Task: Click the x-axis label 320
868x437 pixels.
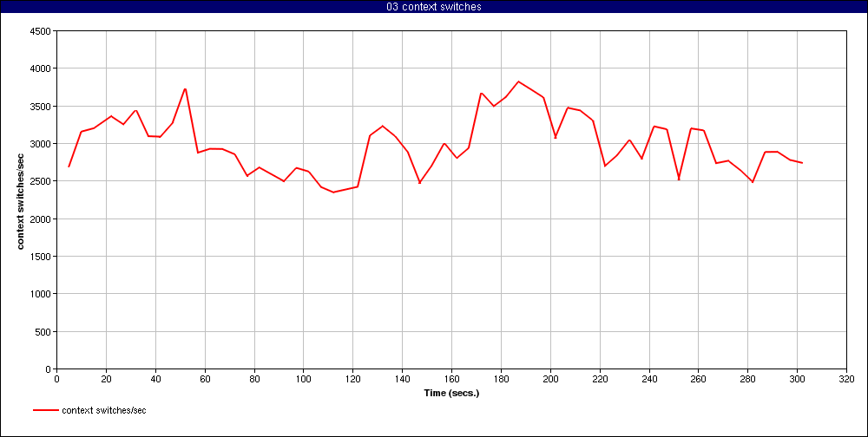Action: pos(846,379)
